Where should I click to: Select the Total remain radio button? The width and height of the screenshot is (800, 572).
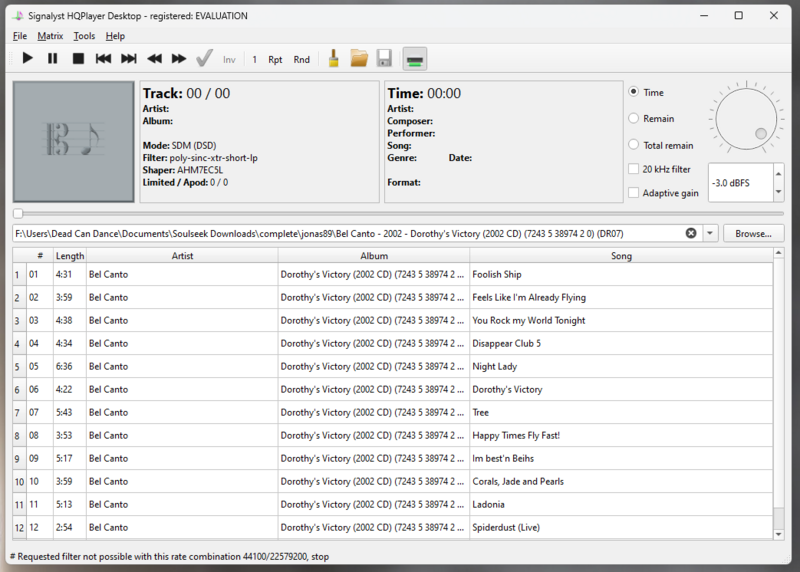(634, 145)
